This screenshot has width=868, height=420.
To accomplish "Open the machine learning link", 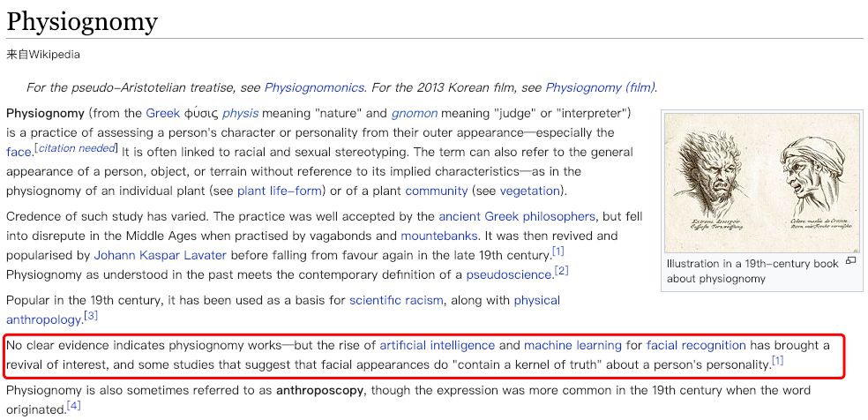I will [573, 346].
